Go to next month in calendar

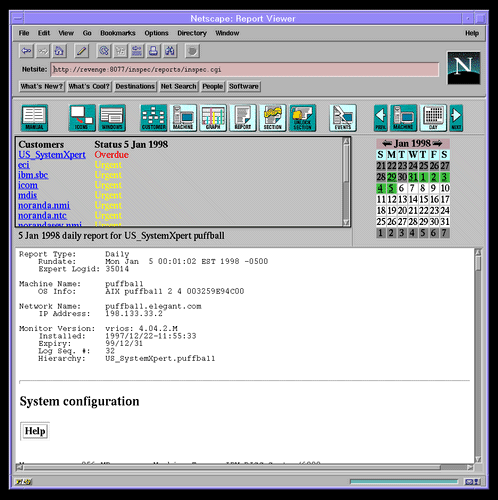tap(438, 144)
